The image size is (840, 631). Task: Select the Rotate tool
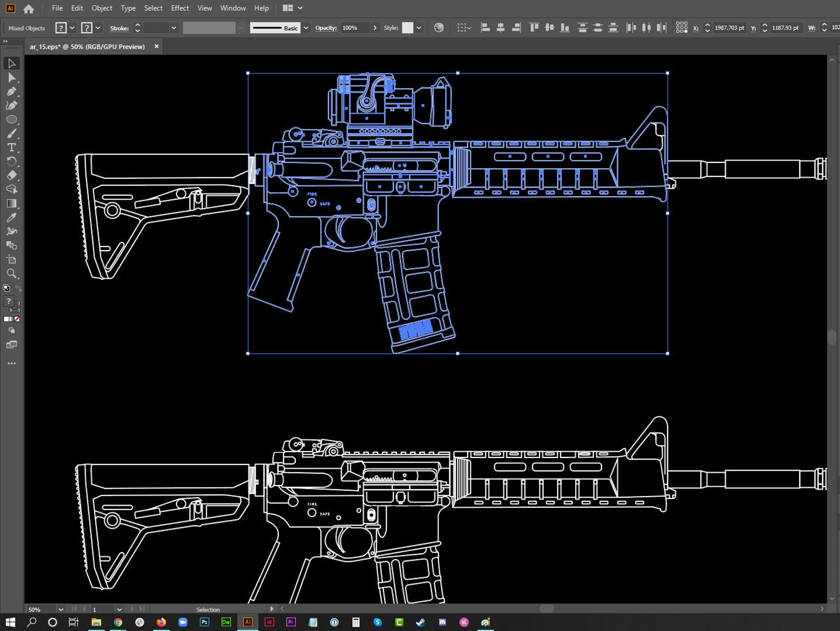pyautogui.click(x=12, y=161)
